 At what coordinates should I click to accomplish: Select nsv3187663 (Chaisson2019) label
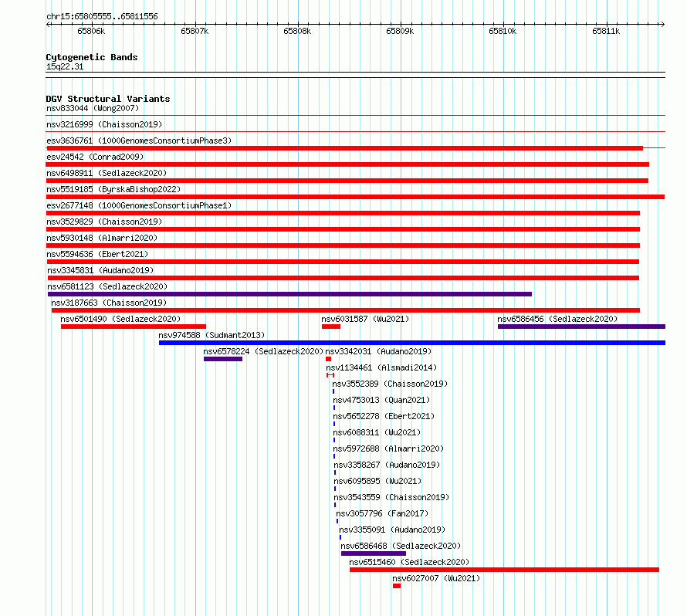pyautogui.click(x=109, y=303)
